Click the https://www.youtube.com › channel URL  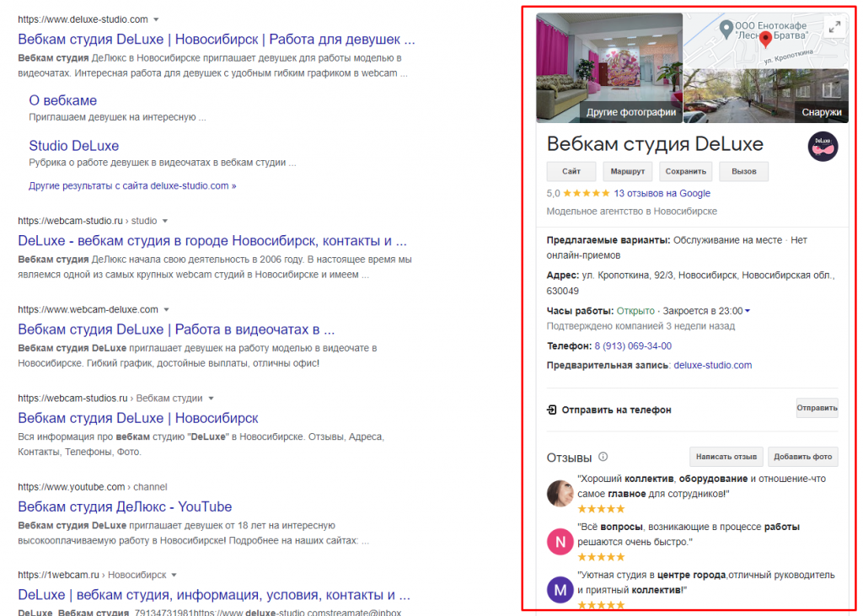[x=92, y=486]
